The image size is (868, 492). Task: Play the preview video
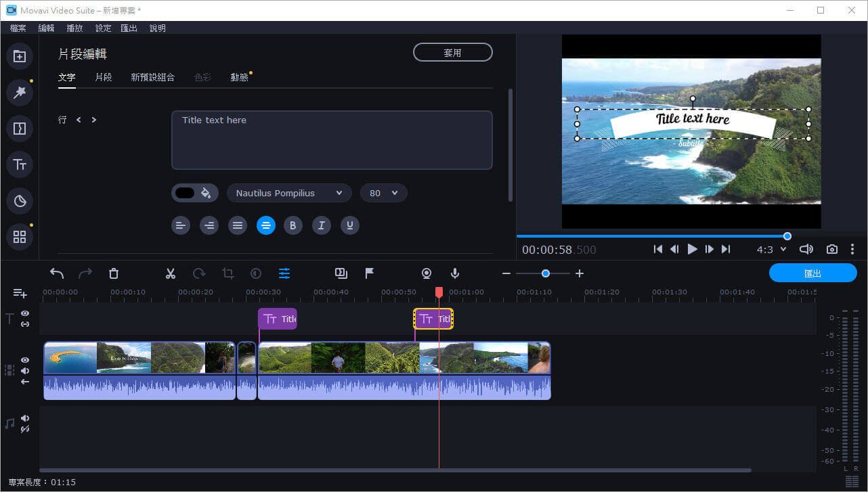[x=692, y=249]
